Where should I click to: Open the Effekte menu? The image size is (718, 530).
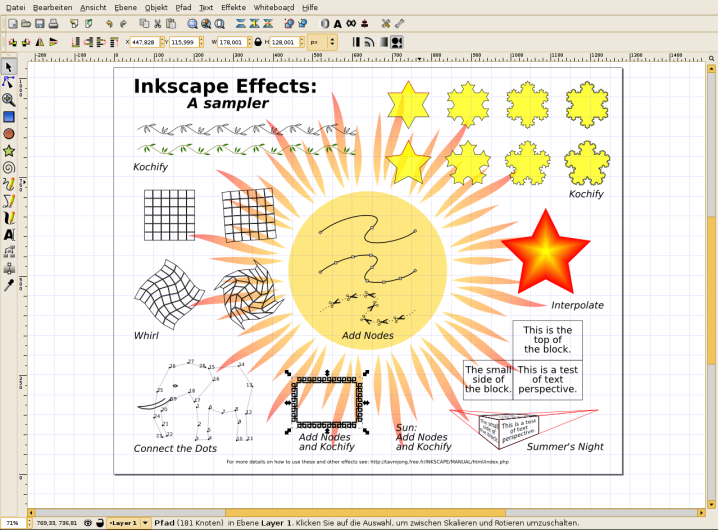tap(234, 7)
